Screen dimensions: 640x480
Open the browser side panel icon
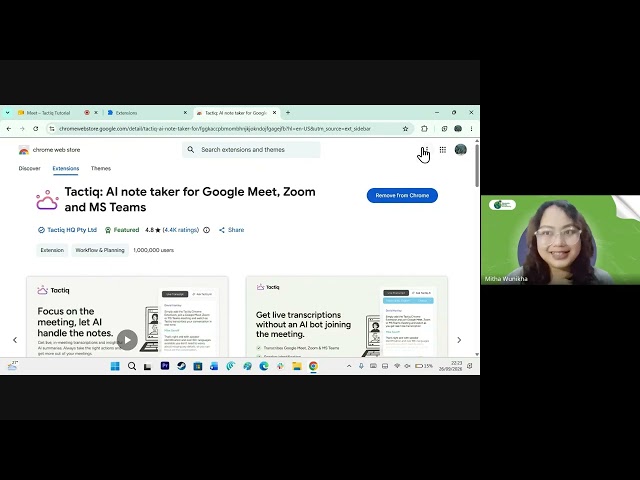(444, 129)
